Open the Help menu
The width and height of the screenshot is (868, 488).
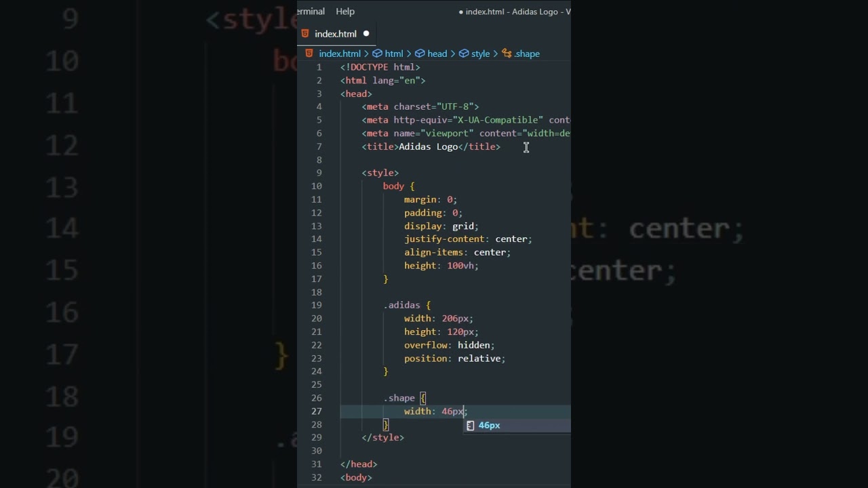(x=345, y=12)
